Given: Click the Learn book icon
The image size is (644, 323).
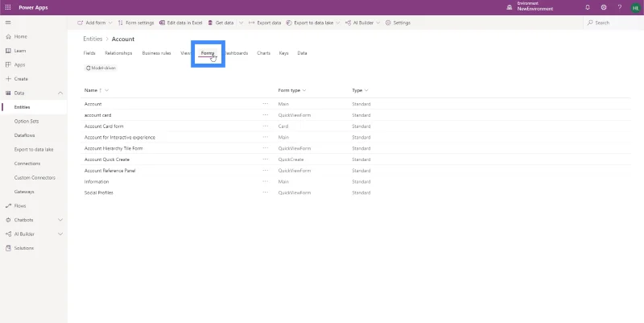Looking at the screenshot, I should [x=8, y=51].
